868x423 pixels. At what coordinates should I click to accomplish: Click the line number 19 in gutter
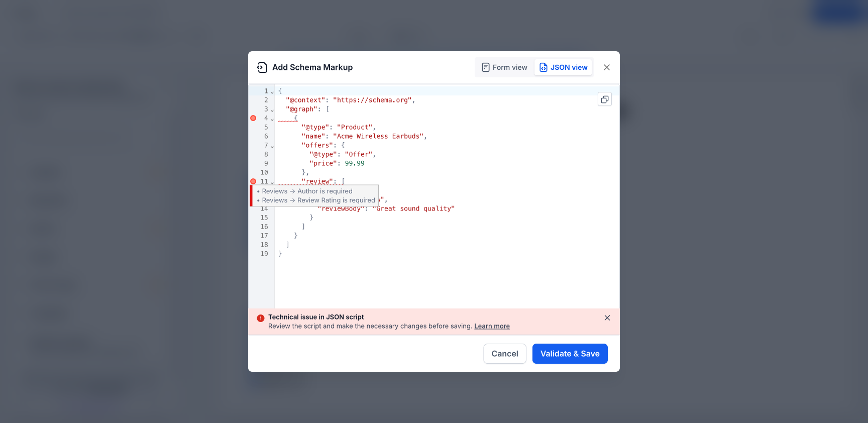(264, 254)
